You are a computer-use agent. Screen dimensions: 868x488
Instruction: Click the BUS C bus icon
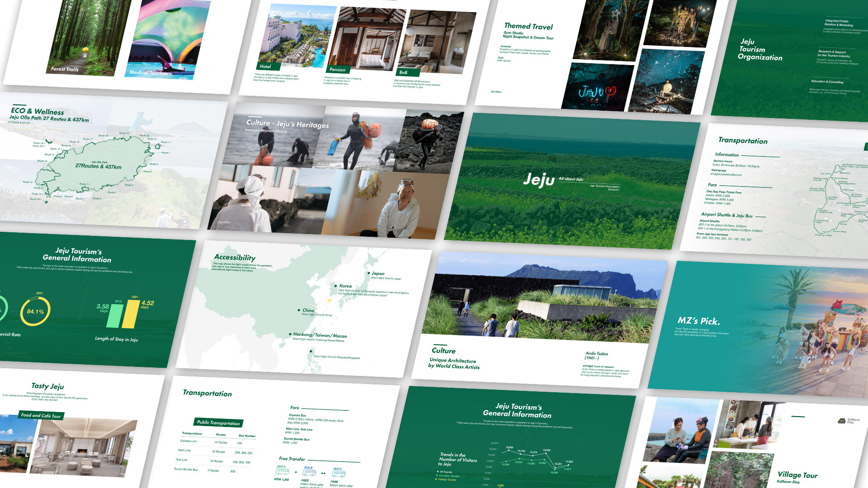click(x=339, y=474)
